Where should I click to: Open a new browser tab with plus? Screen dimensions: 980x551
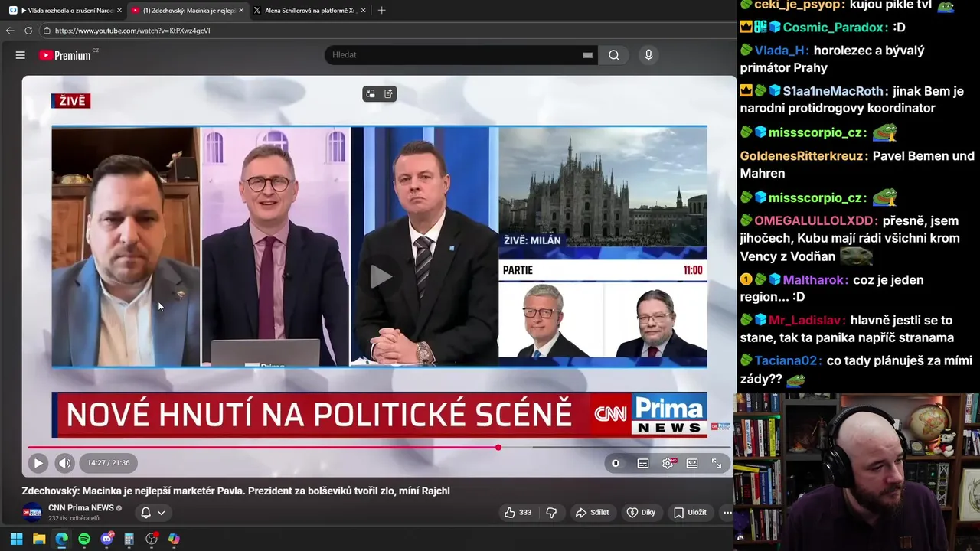pyautogui.click(x=381, y=11)
